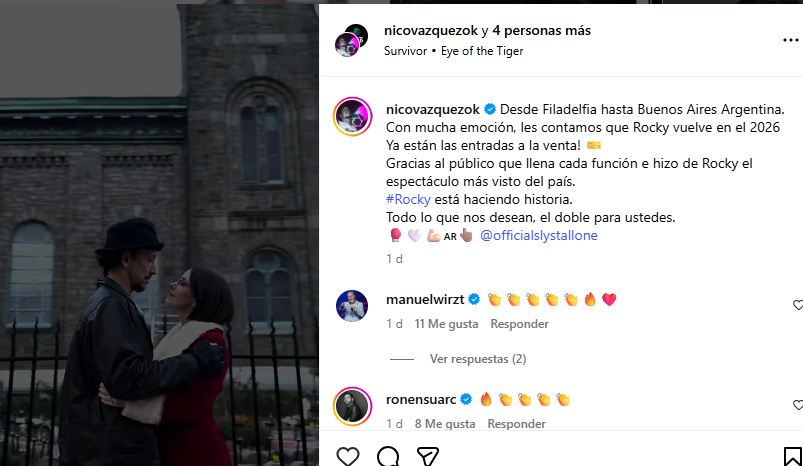The height and width of the screenshot is (466, 803).
Task: Open ronensuarc's avatar
Action: [352, 407]
